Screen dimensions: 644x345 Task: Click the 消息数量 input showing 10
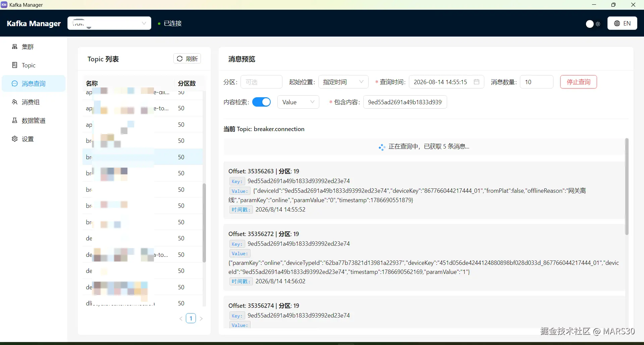[536, 82]
